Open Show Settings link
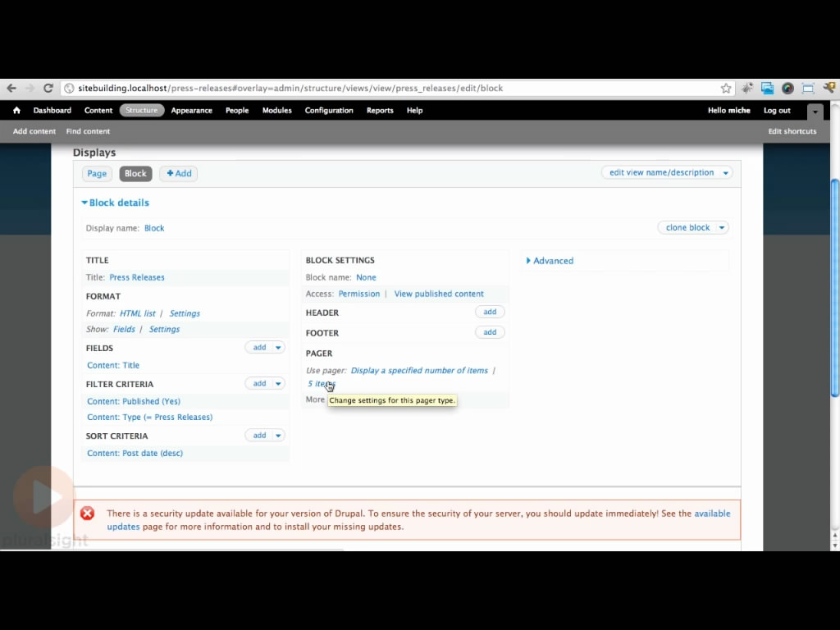The image size is (840, 630). 164,330
